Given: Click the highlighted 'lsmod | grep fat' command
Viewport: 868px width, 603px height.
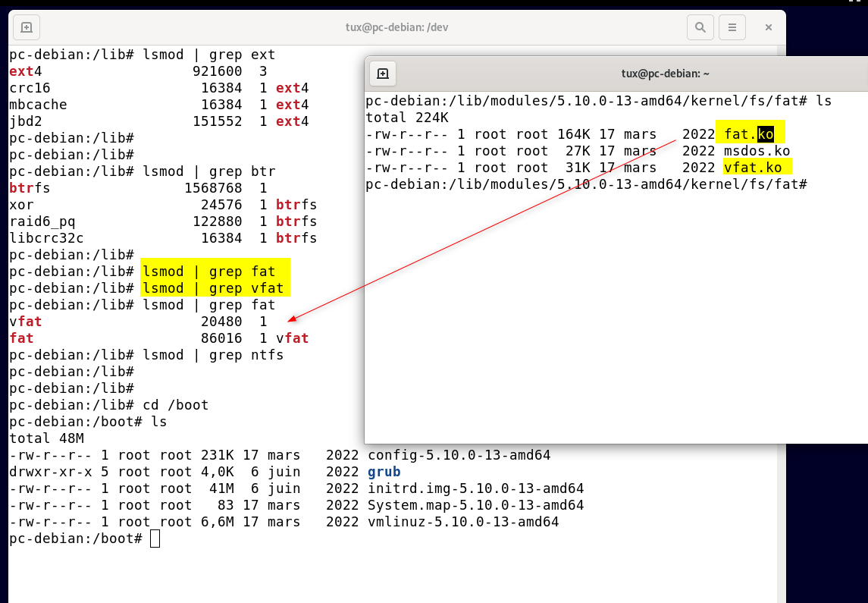Looking at the screenshot, I should (x=209, y=272).
